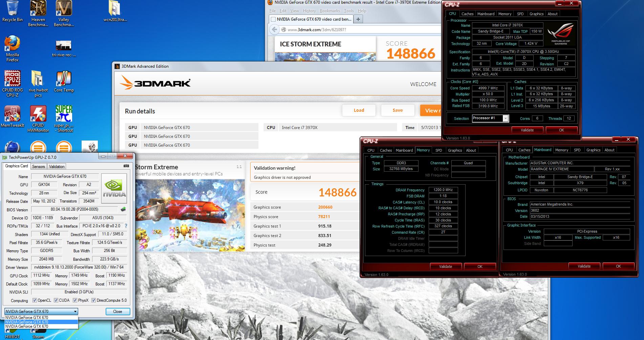
Task: Open About tab in top CPU-Z window
Action: [552, 14]
